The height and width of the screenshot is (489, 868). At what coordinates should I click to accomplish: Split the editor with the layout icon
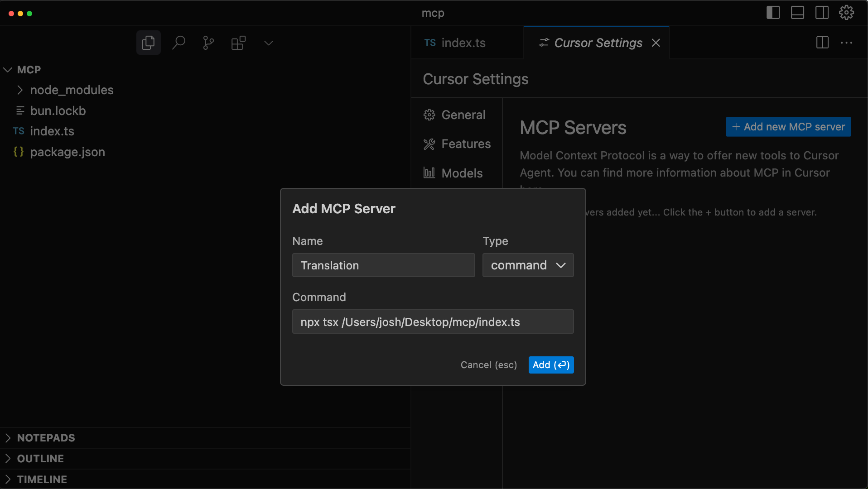pos(822,43)
